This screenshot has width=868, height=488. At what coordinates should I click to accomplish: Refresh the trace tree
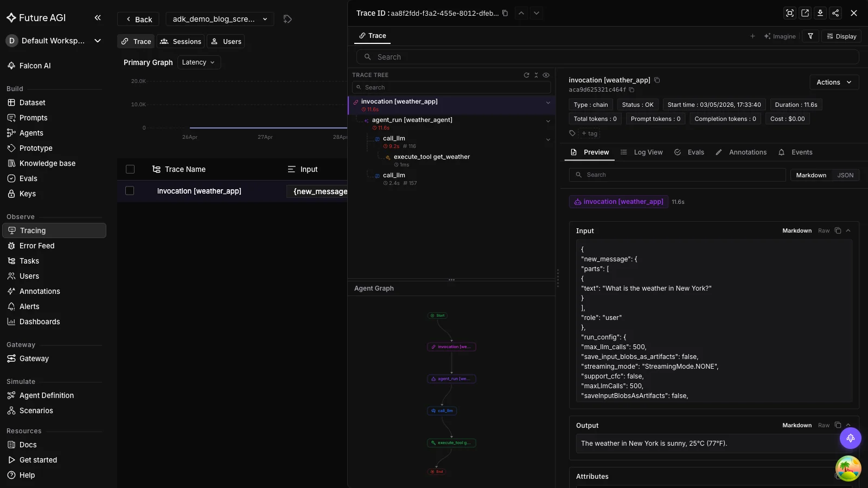[526, 75]
